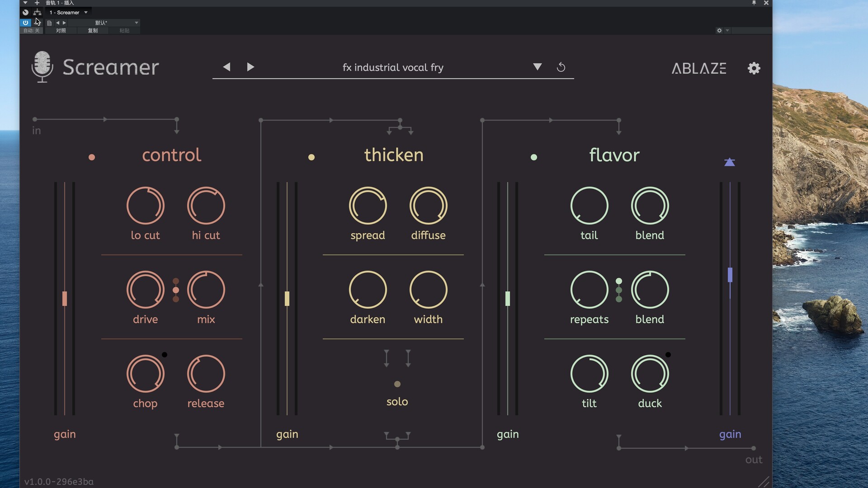Select the middle drive mode dot
868x488 pixels.
point(176,290)
